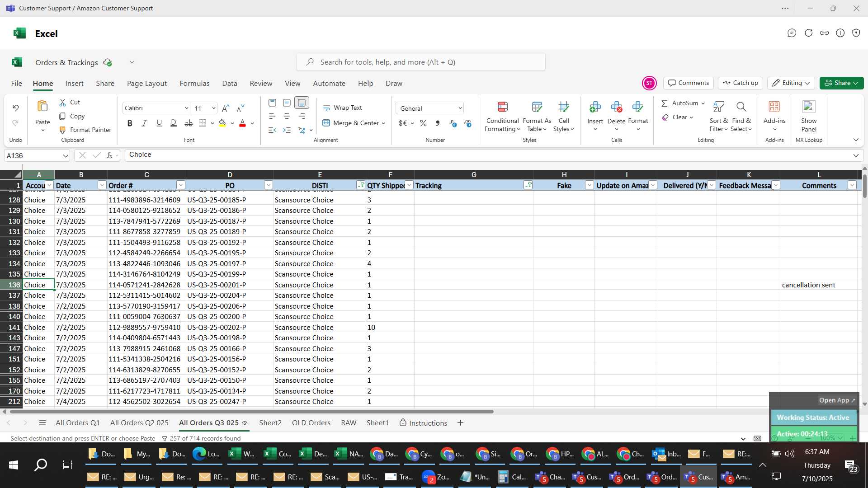The width and height of the screenshot is (868, 488).
Task: Open Tracking column filter dropdown
Action: pyautogui.click(x=528, y=185)
